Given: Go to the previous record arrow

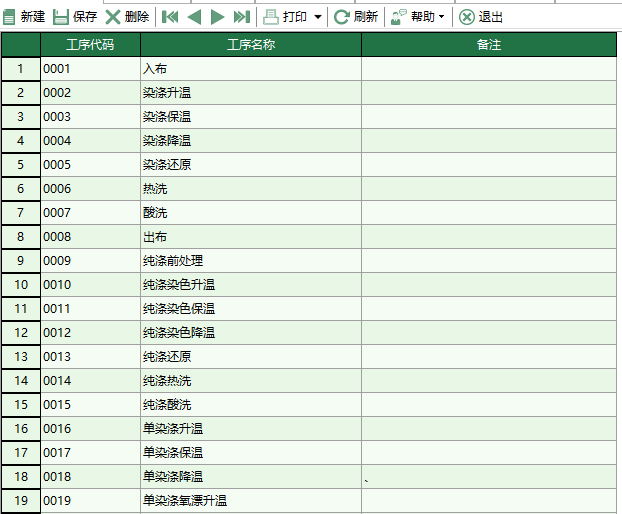Looking at the screenshot, I should pyautogui.click(x=194, y=17).
